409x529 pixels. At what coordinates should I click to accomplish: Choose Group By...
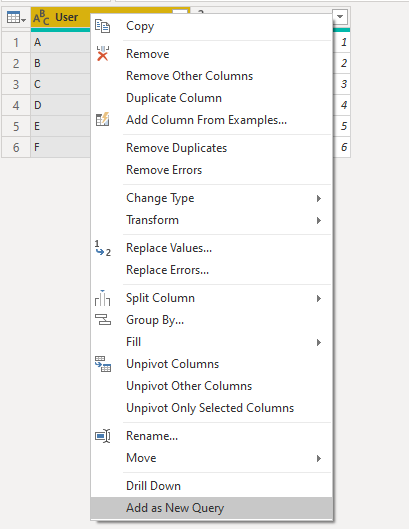coord(211,320)
